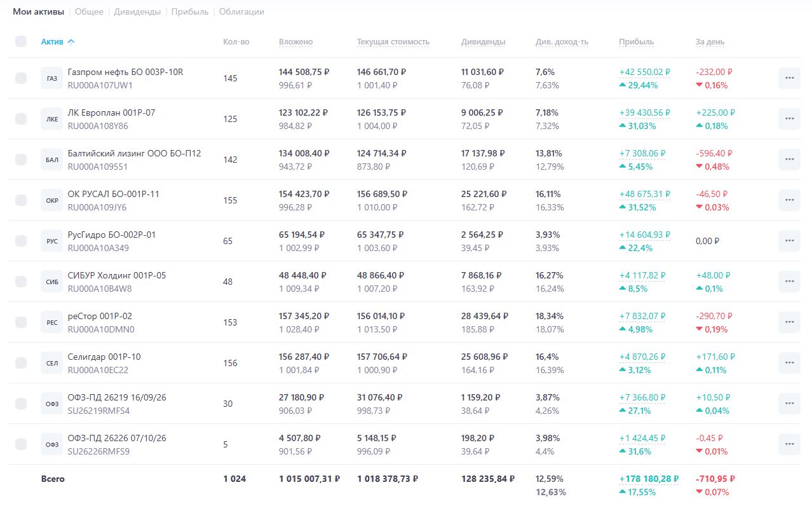Sort by За день column header

click(710, 42)
